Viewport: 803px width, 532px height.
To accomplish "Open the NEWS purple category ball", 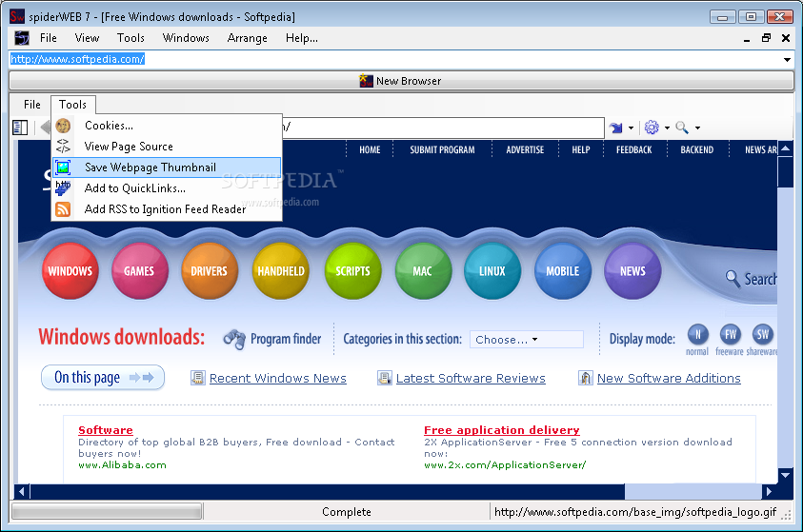I will tap(632, 271).
